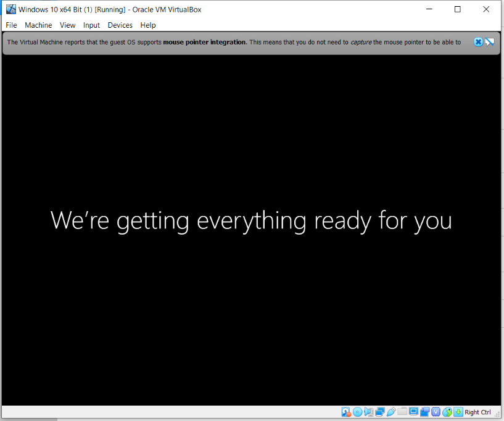Open the Devices menu
The width and height of the screenshot is (504, 421).
click(120, 25)
